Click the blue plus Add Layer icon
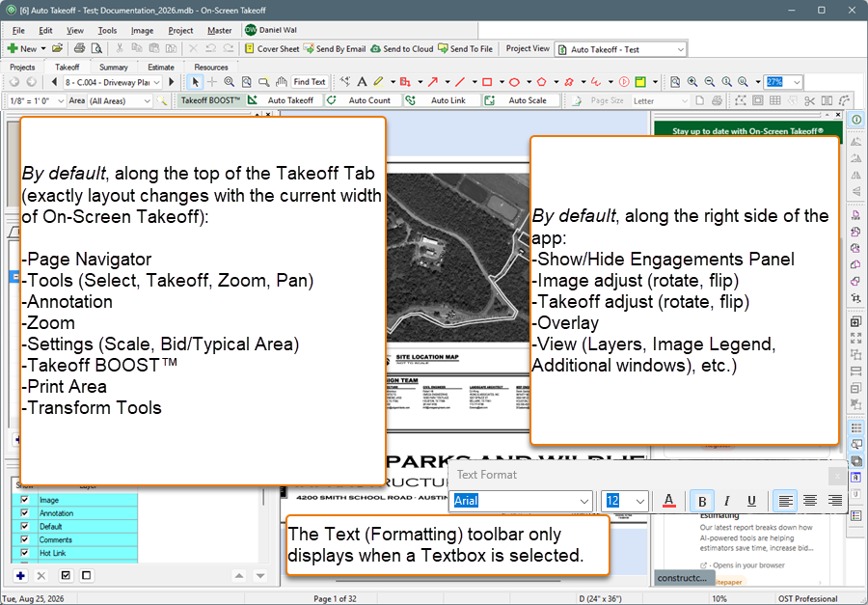Screen dimensions: 868x605 point(20,576)
